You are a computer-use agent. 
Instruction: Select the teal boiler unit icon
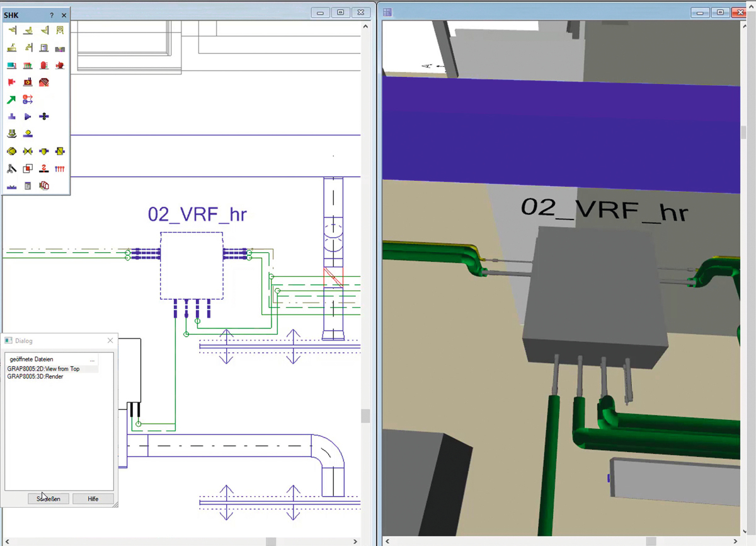coord(11,65)
